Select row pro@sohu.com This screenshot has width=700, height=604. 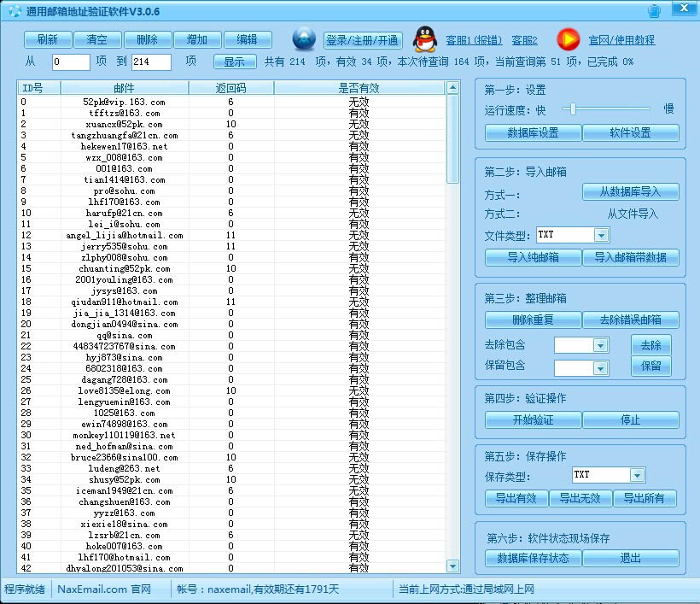click(x=231, y=191)
